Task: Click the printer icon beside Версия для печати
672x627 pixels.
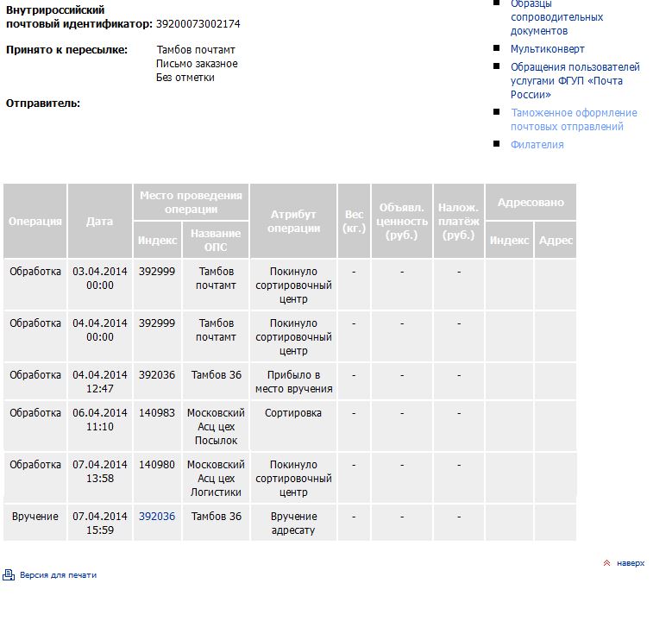Action: [x=9, y=574]
